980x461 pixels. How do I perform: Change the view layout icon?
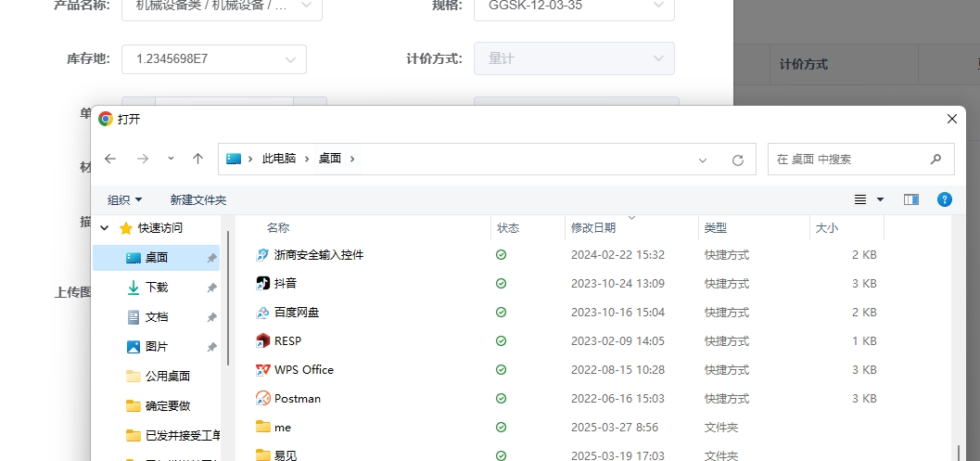click(860, 199)
